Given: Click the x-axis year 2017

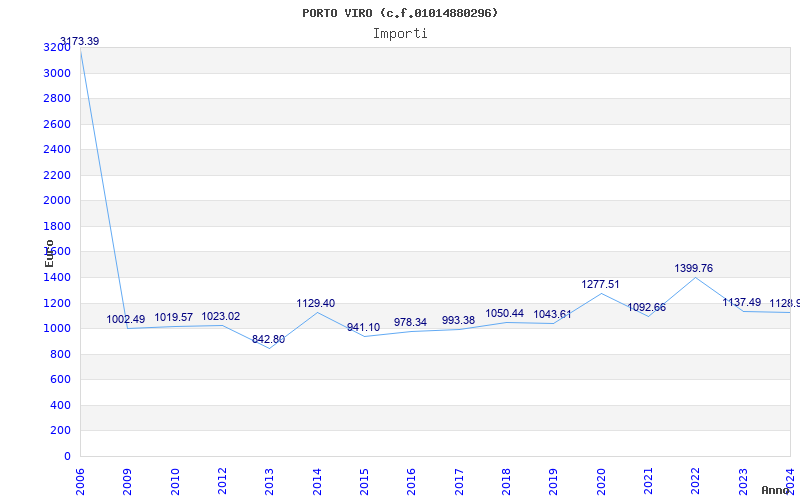Looking at the screenshot, I should pyautogui.click(x=459, y=482).
